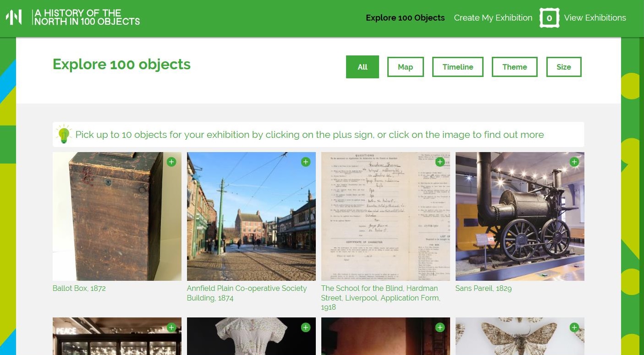Screen dimensions: 644x355
Task: Open the PEACE sign display case thumbnail
Action: click(117, 336)
